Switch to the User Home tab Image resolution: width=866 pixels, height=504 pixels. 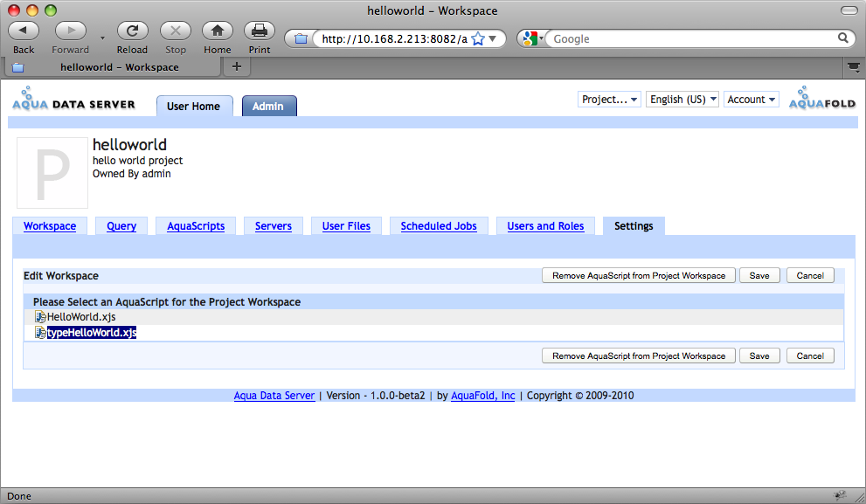194,106
